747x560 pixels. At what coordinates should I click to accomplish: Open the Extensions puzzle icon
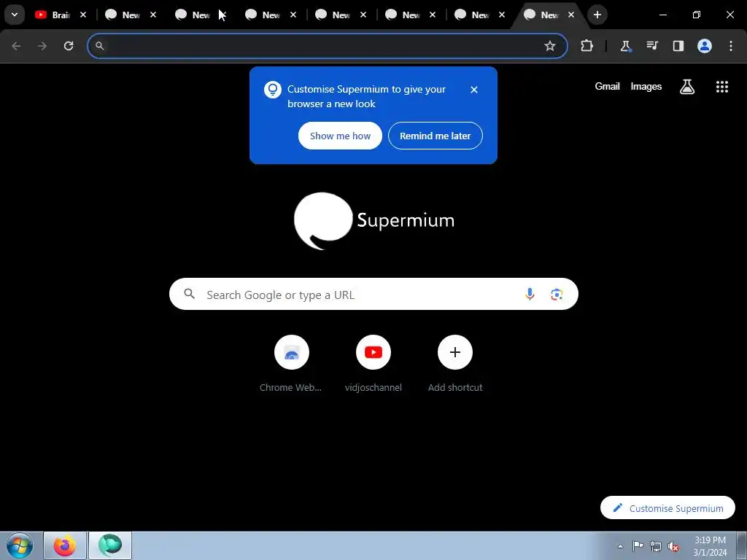(587, 46)
